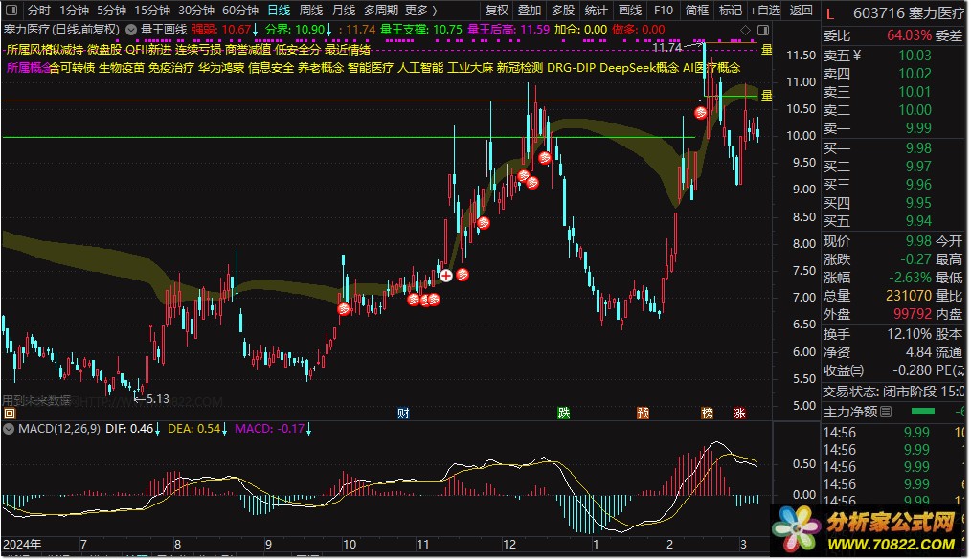Image resolution: width=971 pixels, height=560 pixels.
Task: Switch to the 60分钟 period tab
Action: [x=240, y=11]
